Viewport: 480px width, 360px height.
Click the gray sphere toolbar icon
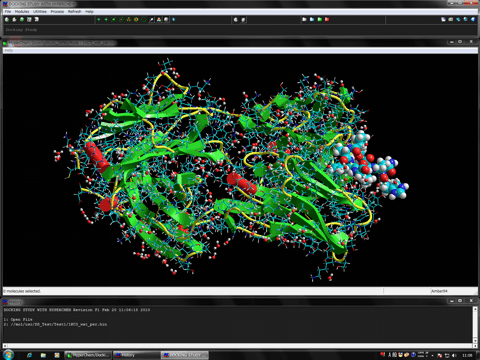click(x=166, y=19)
